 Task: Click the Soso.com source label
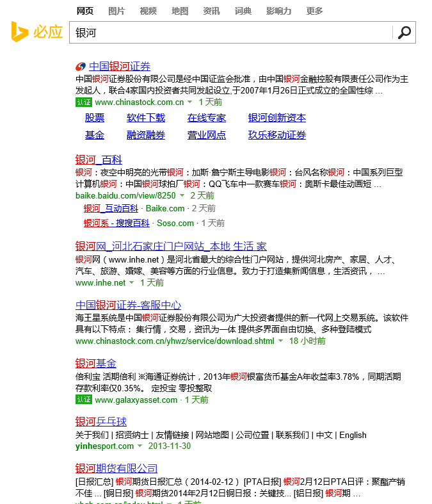175,224
